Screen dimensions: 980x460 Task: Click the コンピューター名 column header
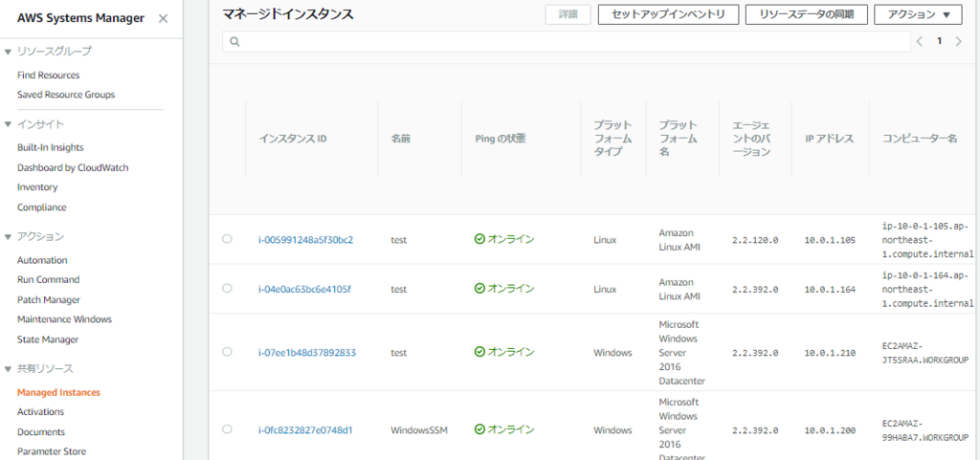tap(920, 139)
